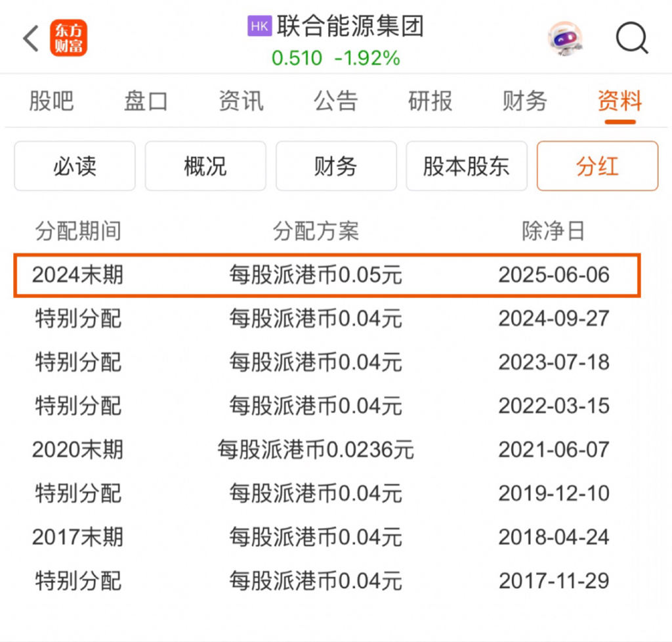672x642 pixels.
Task: Tap the purple HK market badge
Action: tap(260, 26)
